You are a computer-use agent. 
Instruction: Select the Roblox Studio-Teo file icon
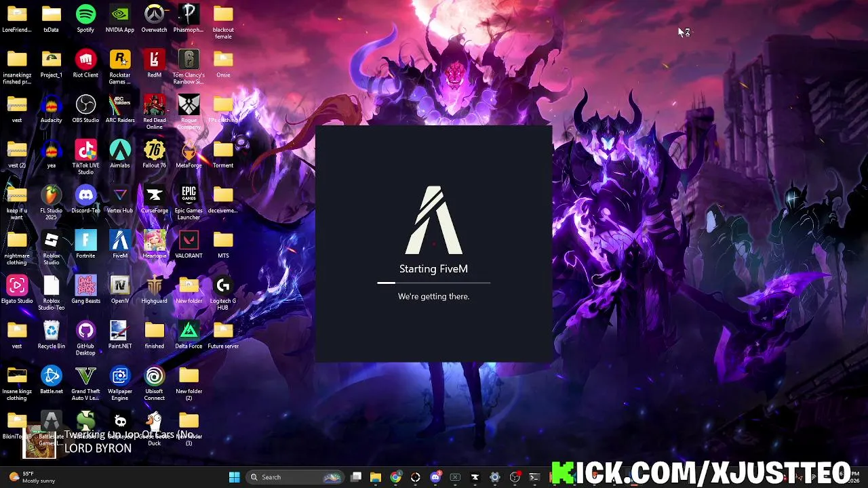click(52, 293)
